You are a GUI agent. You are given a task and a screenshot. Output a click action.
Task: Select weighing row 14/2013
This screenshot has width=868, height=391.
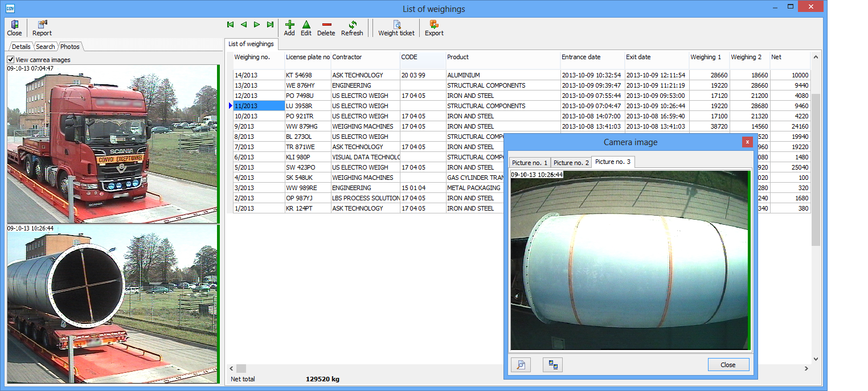coord(259,75)
